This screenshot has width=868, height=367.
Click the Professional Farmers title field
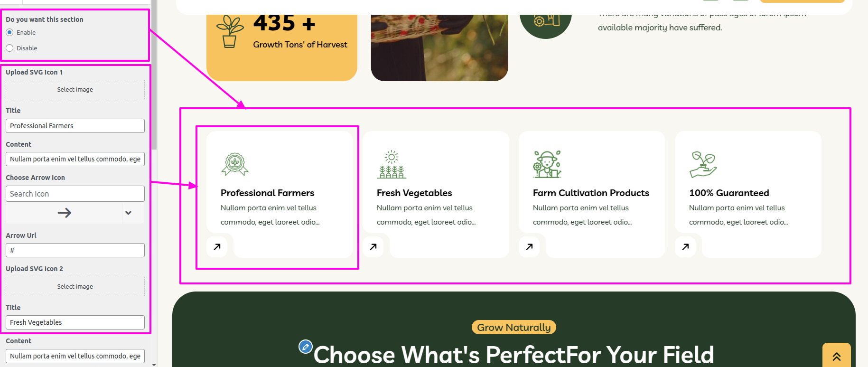pyautogui.click(x=75, y=126)
